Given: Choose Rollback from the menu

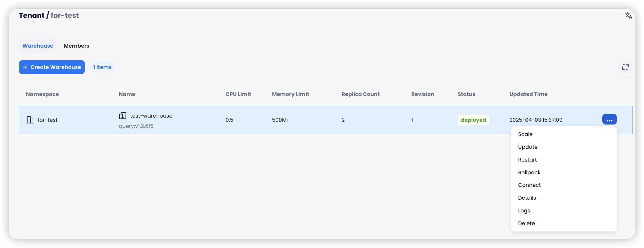Looking at the screenshot, I should click(x=529, y=173).
